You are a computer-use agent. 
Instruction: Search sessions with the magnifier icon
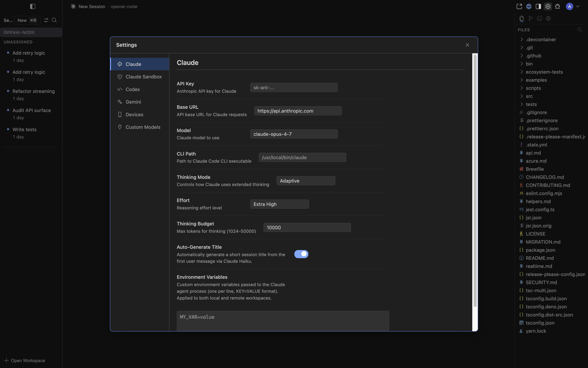click(x=54, y=20)
